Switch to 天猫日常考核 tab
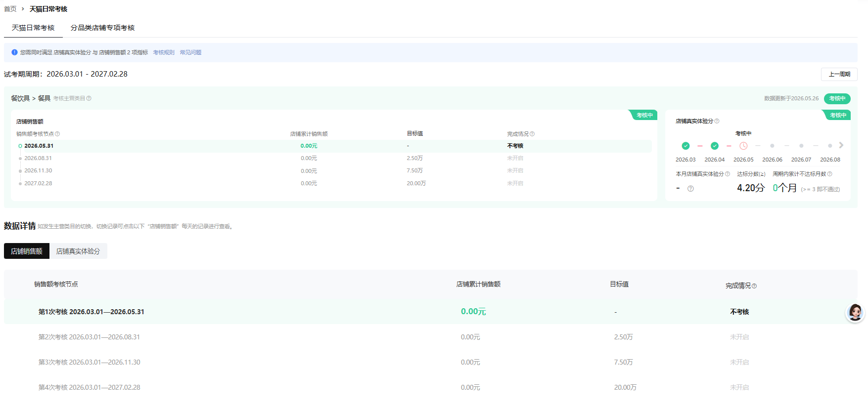Screen dimensions: 868x411 pos(33,28)
